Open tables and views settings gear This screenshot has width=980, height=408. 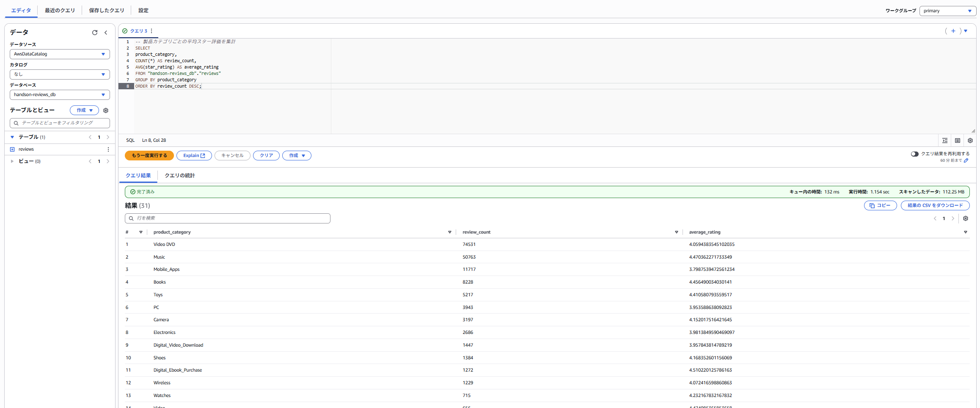coord(106,110)
